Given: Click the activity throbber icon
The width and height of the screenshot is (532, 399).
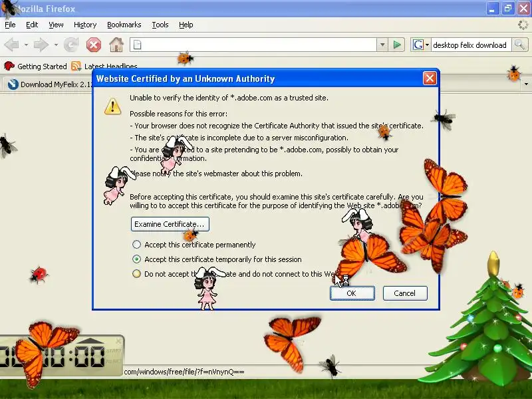Looking at the screenshot, I should click(x=523, y=25).
